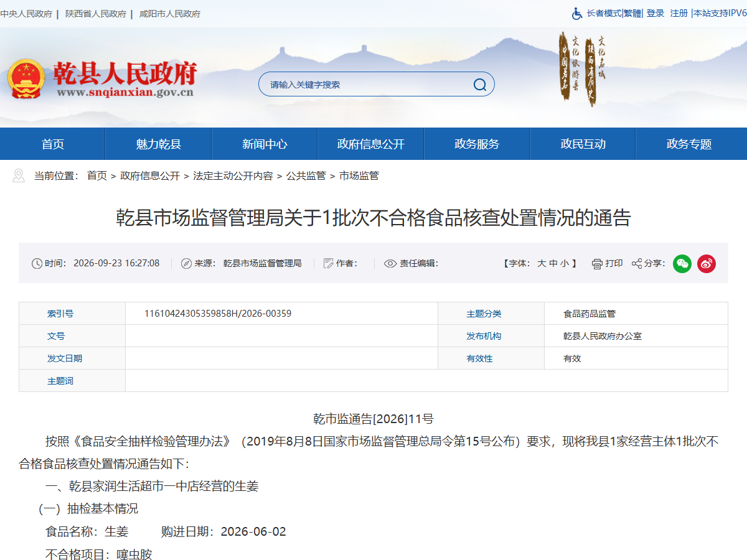Image resolution: width=747 pixels, height=560 pixels.
Task: Click the timestamp 2026-09-23 16:27:08
Action: (116, 264)
